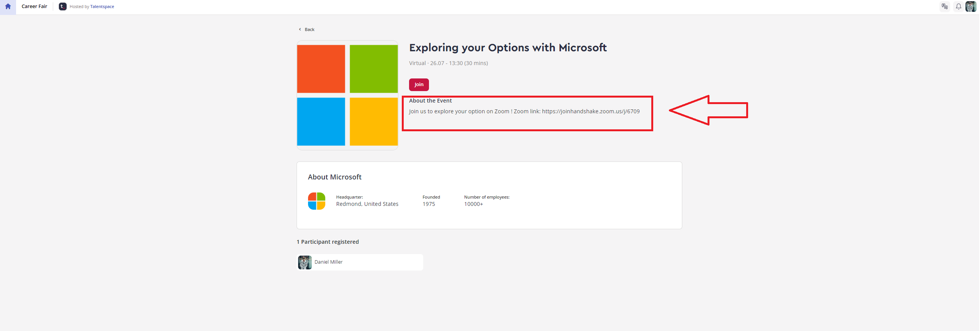
Task: Click the About the Event heading
Action: (430, 101)
